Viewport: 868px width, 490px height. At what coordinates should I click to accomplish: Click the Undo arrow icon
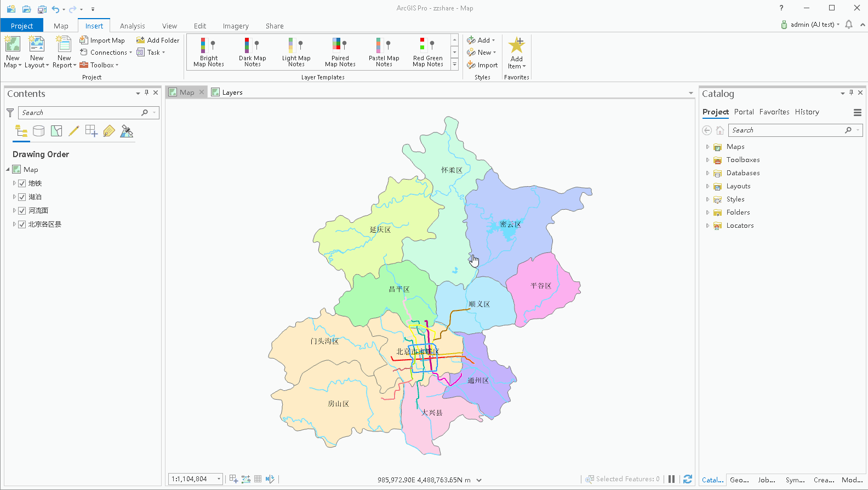click(x=55, y=9)
